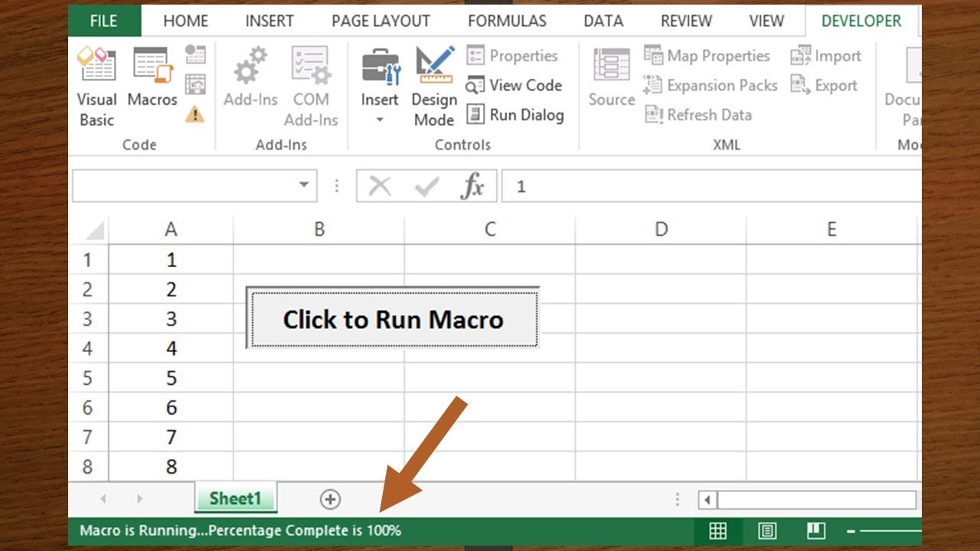
Task: Click cell A4 containing 4
Action: [171, 348]
